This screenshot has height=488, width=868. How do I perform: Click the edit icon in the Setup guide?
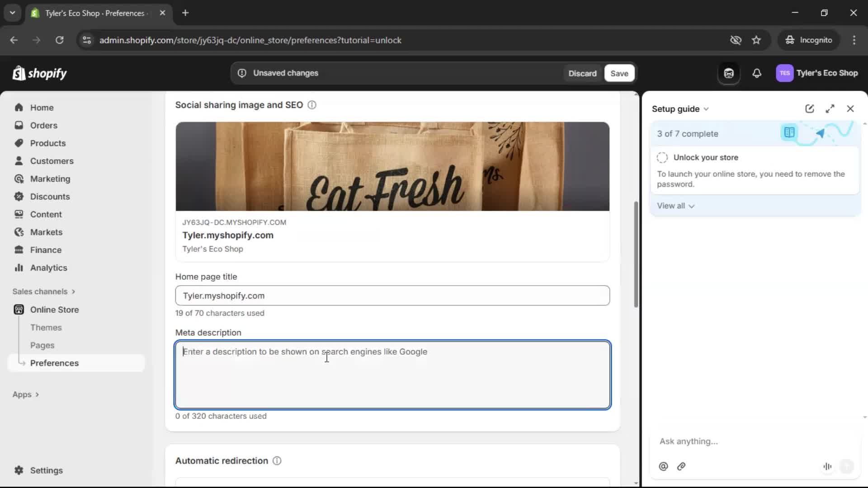click(809, 108)
